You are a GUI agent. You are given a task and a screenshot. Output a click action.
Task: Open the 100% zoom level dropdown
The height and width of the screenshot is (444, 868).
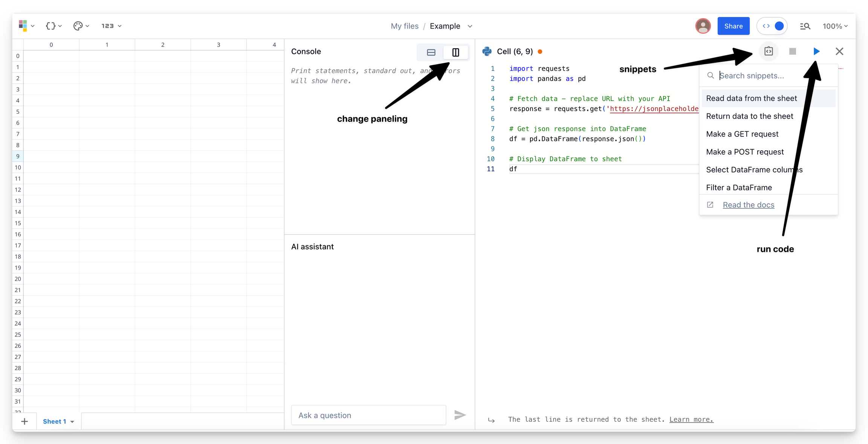[x=835, y=26]
